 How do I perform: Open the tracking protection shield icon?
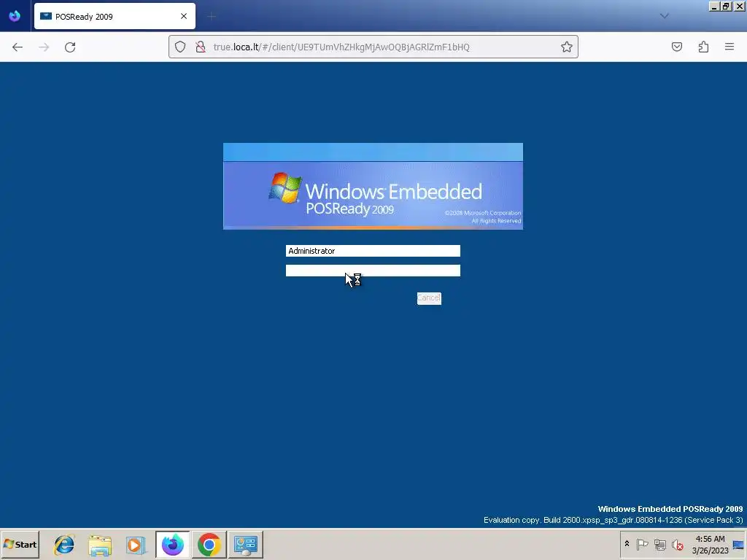click(x=180, y=47)
